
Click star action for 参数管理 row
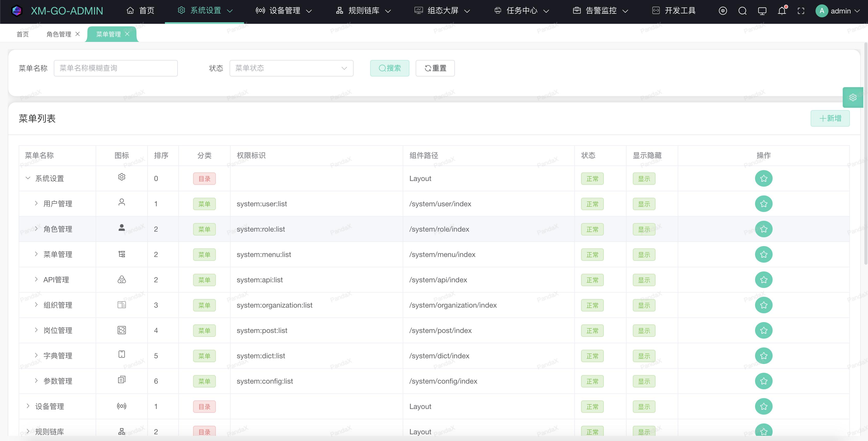coord(764,381)
